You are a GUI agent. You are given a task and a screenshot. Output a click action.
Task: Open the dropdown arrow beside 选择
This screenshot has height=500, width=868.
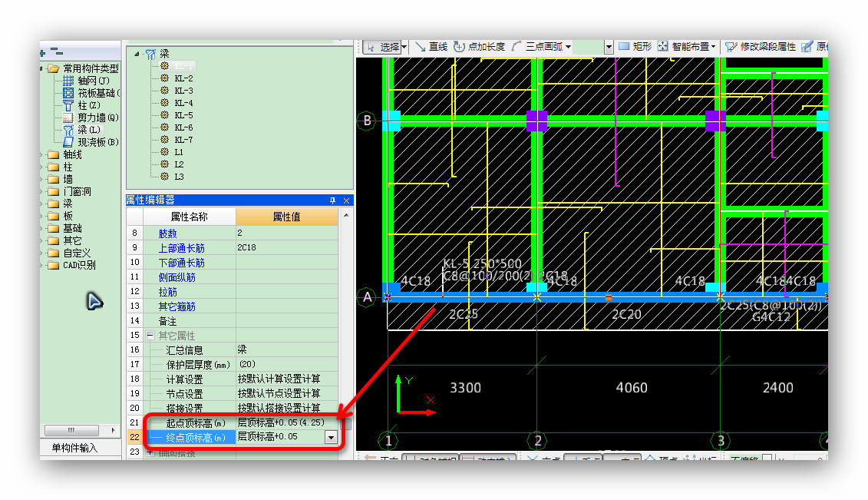pyautogui.click(x=404, y=47)
